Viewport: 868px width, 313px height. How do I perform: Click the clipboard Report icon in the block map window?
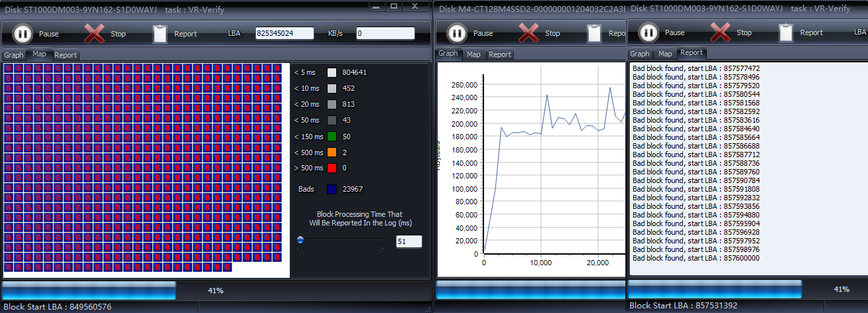click(160, 33)
